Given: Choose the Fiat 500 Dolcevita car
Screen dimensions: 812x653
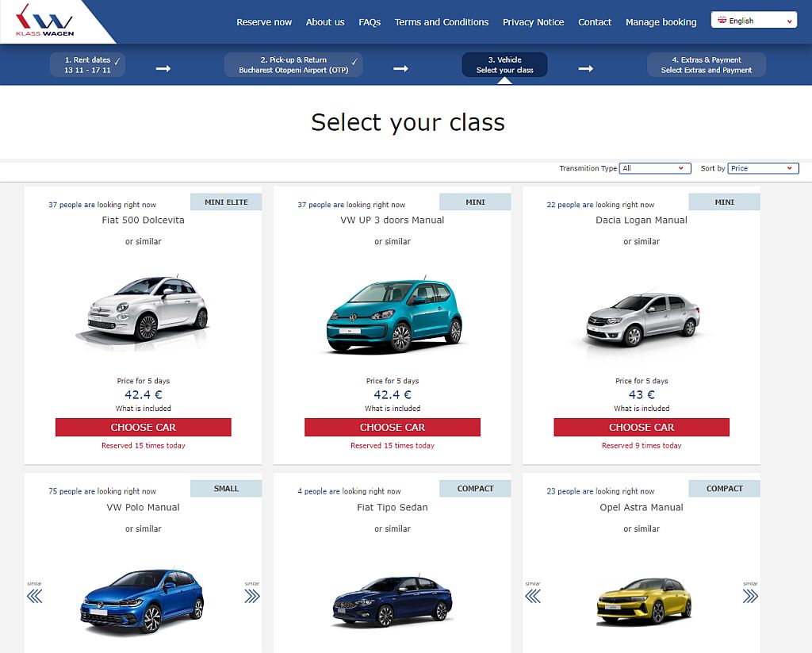Looking at the screenshot, I should pyautogui.click(x=143, y=427).
